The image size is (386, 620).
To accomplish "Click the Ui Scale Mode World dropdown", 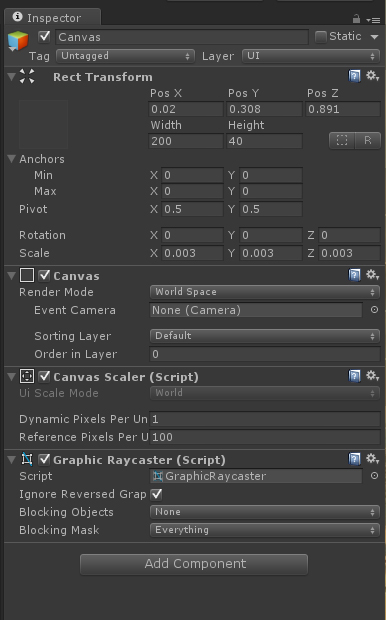I will point(265,393).
